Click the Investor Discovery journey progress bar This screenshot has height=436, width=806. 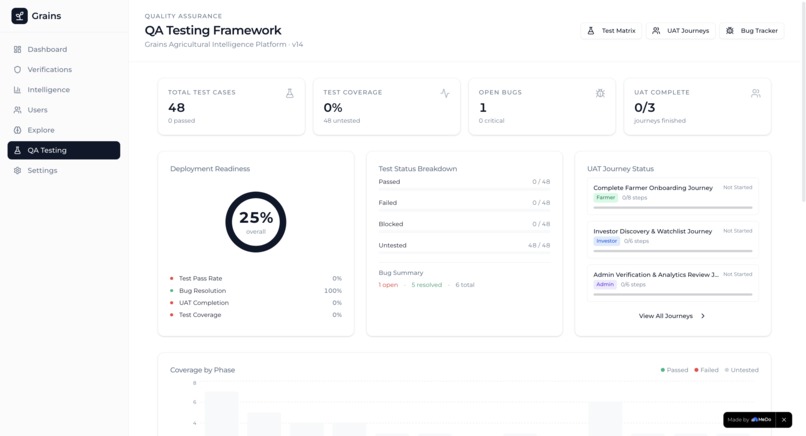pos(672,251)
